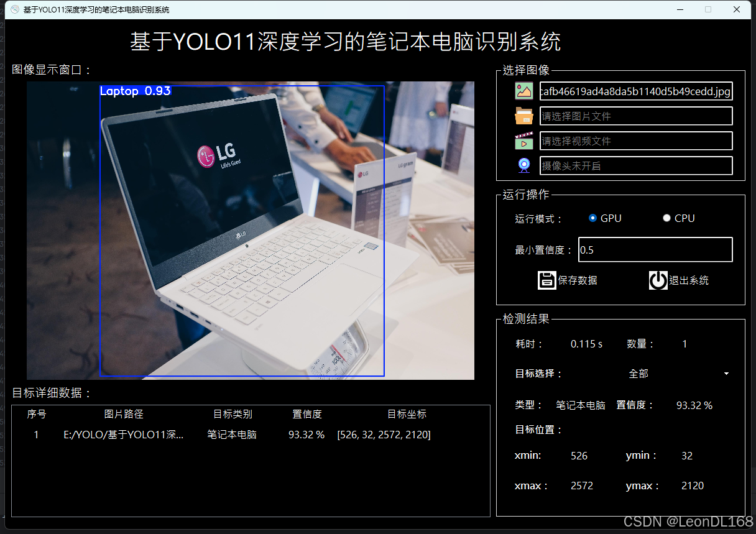Click the detected laptop image display
Image resolution: width=756 pixels, height=534 pixels.
[251, 231]
